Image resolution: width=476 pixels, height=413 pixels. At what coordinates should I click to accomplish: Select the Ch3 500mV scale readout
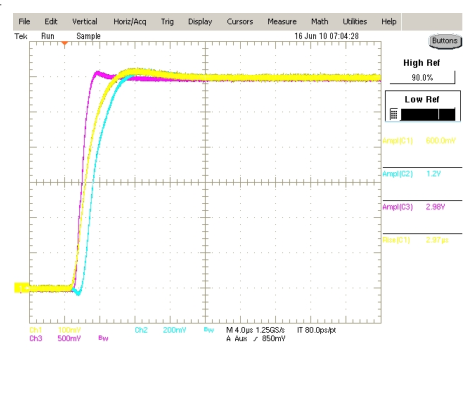pyautogui.click(x=55, y=338)
